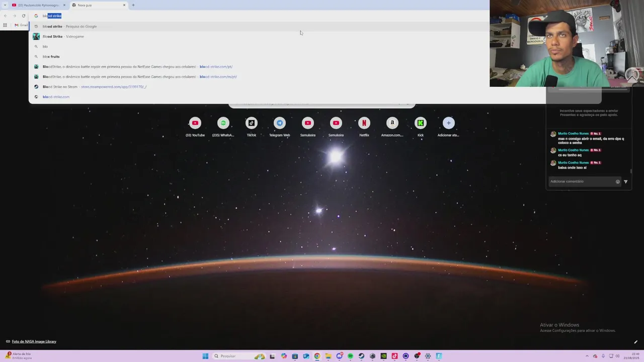Viewport: 644px width, 362px height.
Task: Click the microphone icon in system tray
Action: pyautogui.click(x=603, y=356)
